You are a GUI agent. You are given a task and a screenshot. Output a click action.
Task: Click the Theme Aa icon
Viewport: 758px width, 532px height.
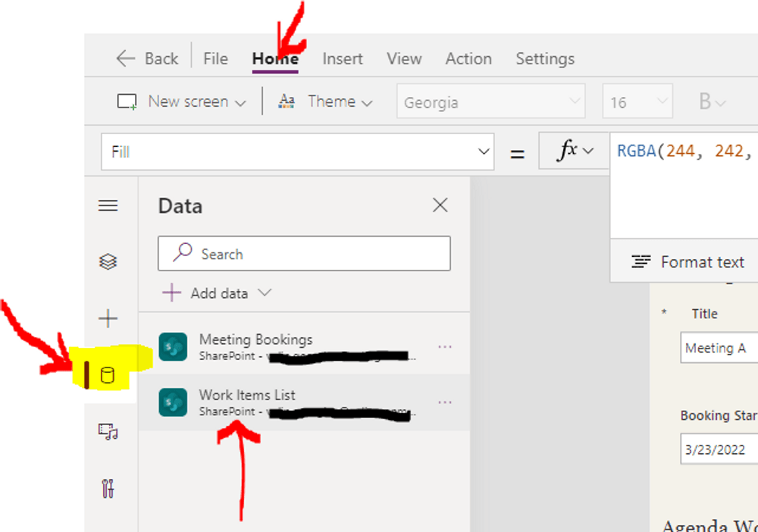click(x=287, y=101)
